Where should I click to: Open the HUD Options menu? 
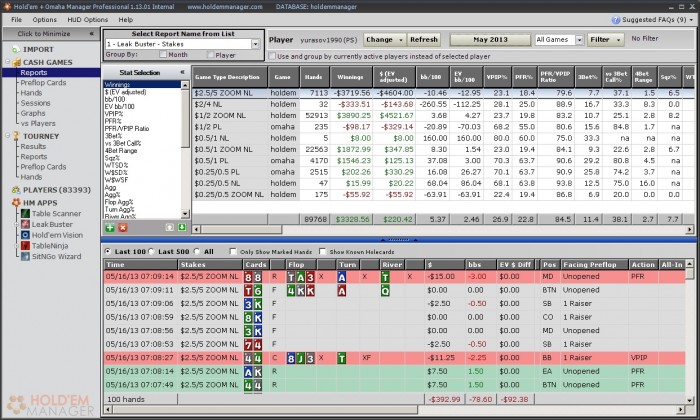[x=88, y=20]
